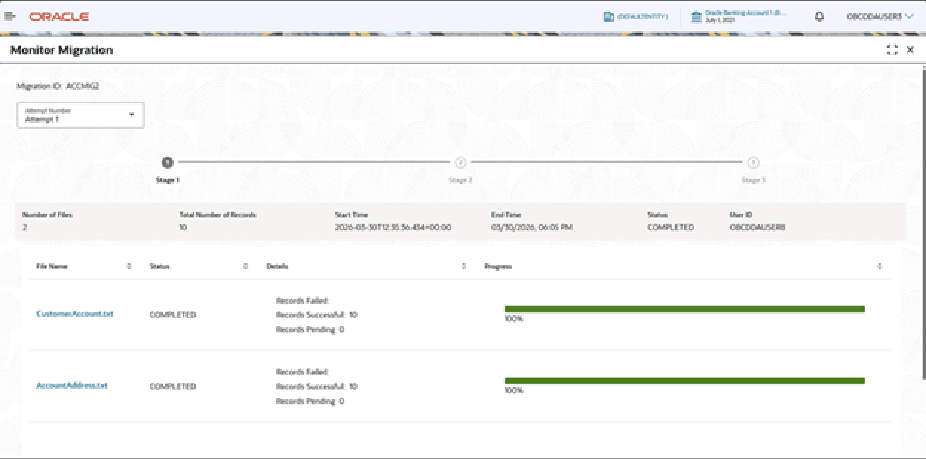Click Records Pending in AccountAddress.txt row

coord(310,402)
